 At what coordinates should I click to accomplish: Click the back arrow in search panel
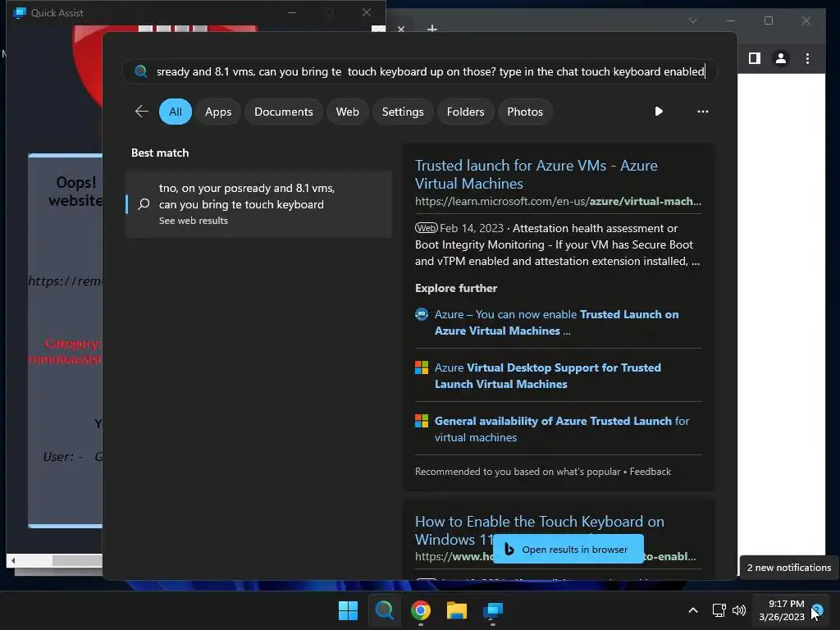tap(141, 112)
